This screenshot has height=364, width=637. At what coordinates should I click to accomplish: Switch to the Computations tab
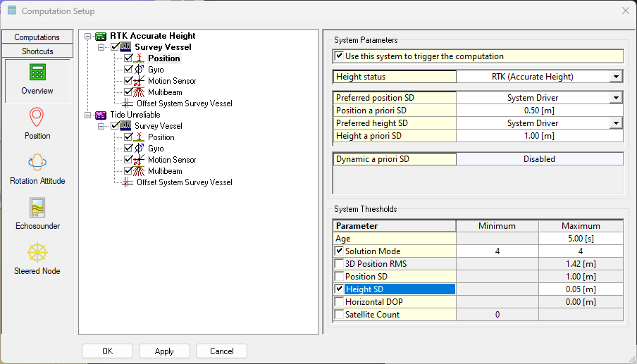tap(37, 37)
